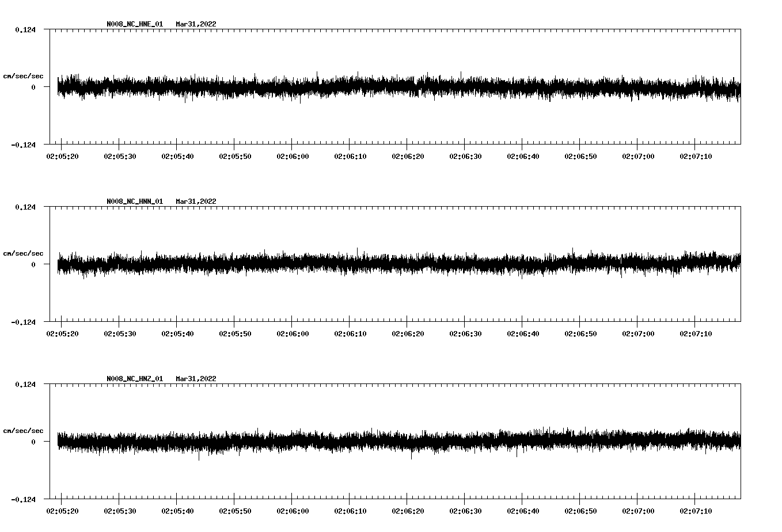The height and width of the screenshot is (532, 782).
Task: Select the 02:06:30 time label on HNN plot
Action: 465,334
